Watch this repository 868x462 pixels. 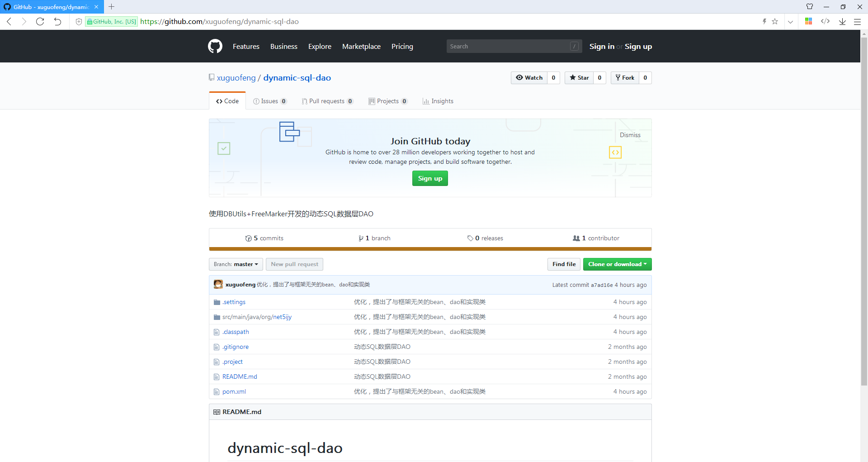(529, 78)
